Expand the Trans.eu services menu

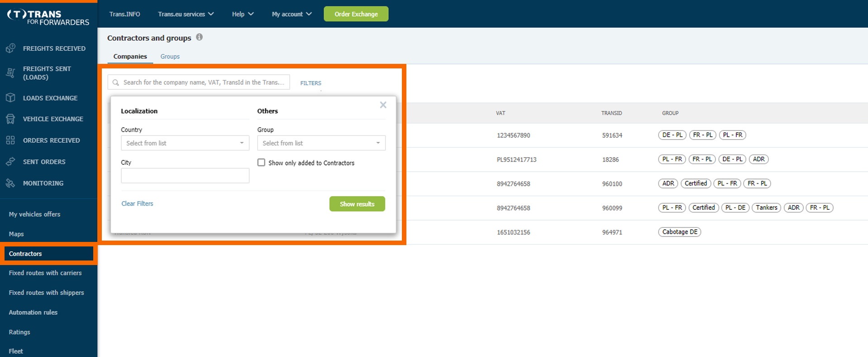point(186,14)
